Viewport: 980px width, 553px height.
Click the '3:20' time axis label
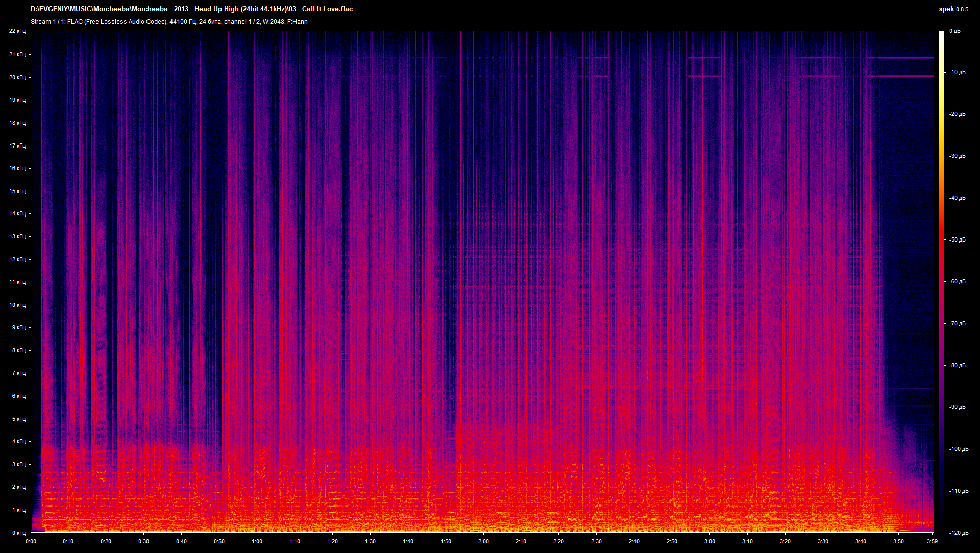pos(786,541)
